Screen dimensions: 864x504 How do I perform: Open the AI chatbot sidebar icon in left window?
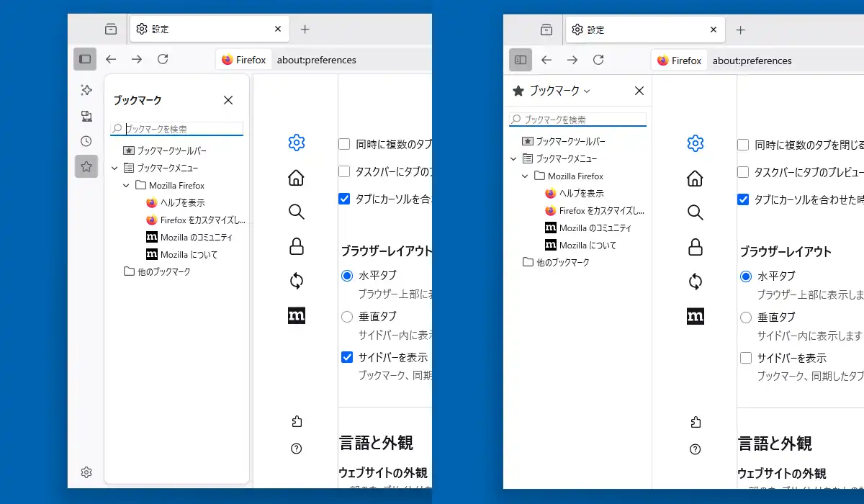click(86, 90)
